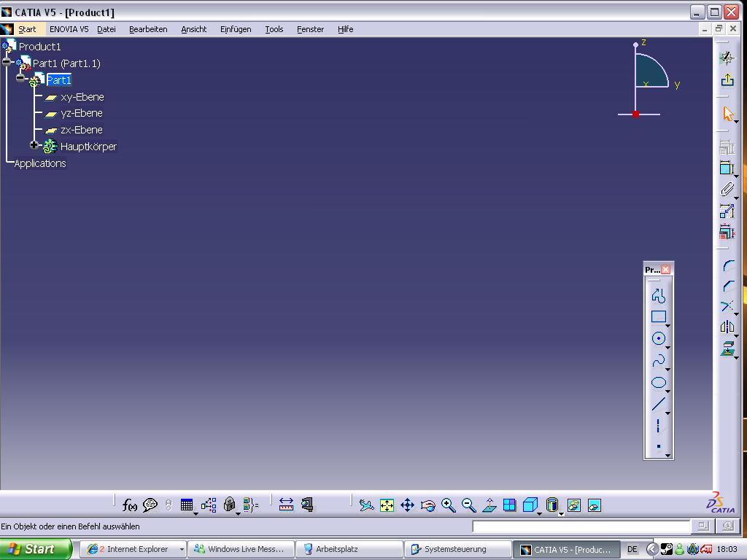Image resolution: width=747 pixels, height=560 pixels.
Task: Open the Bearbeiten menu
Action: click(148, 29)
